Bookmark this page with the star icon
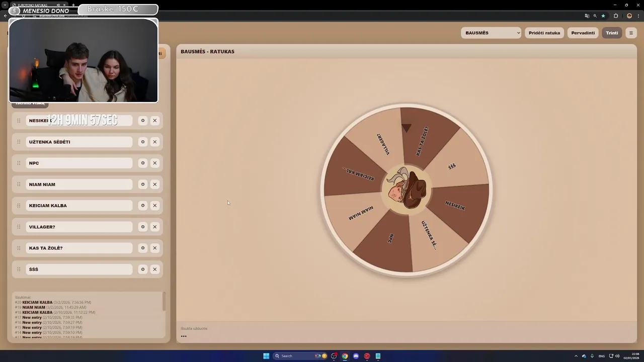This screenshot has width=644, height=362. 603,16
